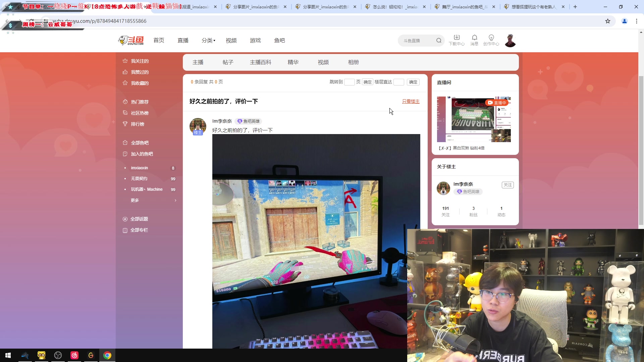The height and width of the screenshot is (362, 644).
Task: Expand 更多 to show more followed fish bars
Action: click(135, 200)
